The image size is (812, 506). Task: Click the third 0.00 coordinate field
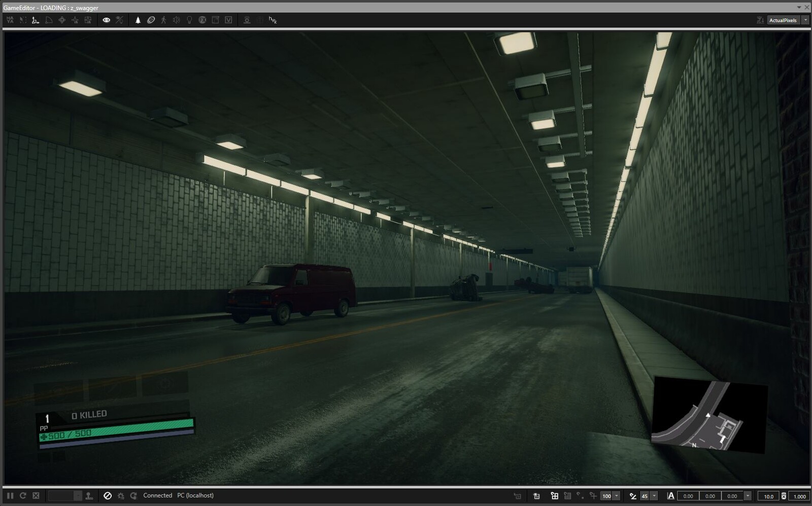pyautogui.click(x=732, y=496)
